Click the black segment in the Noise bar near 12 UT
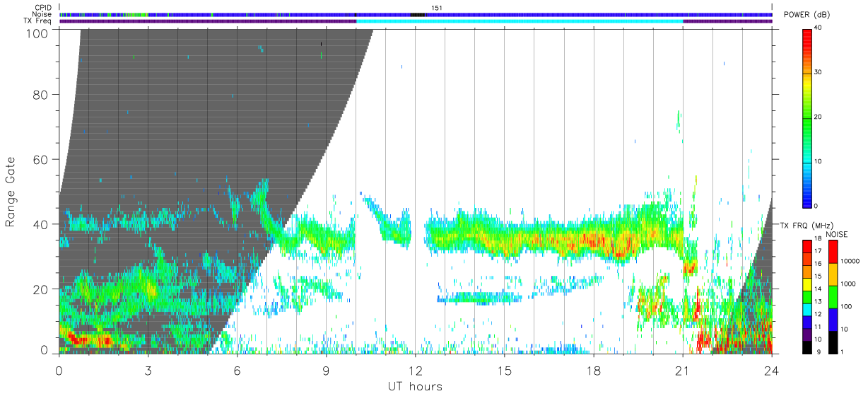The width and height of the screenshot is (868, 401). click(x=418, y=14)
